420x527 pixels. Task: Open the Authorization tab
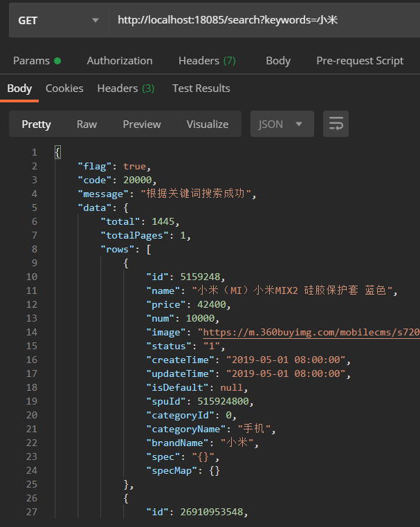(x=120, y=61)
